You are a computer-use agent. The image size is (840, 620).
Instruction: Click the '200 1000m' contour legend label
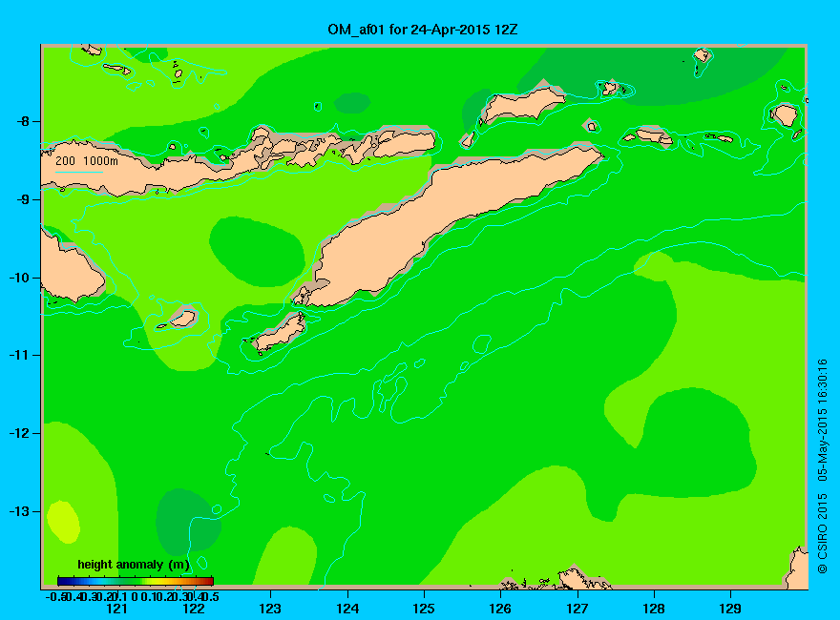[87, 160]
